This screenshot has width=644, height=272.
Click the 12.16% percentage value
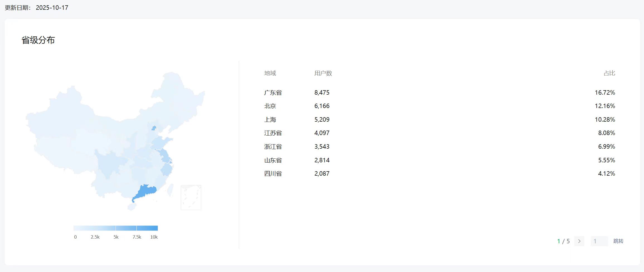click(x=605, y=106)
